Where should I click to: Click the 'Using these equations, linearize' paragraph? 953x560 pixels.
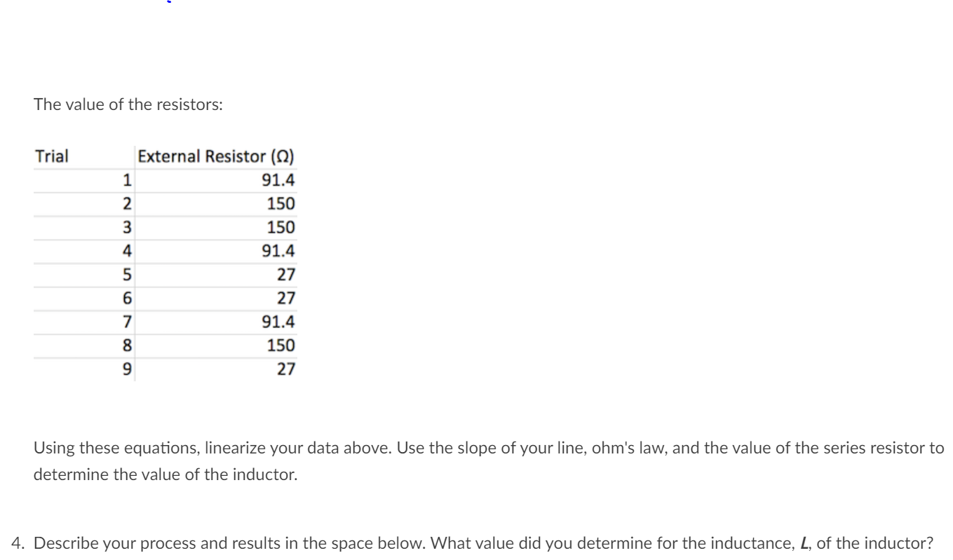coord(489,461)
